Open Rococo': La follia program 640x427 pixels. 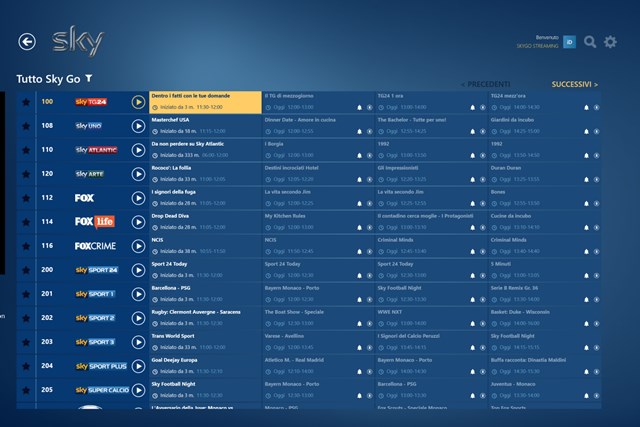(x=205, y=174)
